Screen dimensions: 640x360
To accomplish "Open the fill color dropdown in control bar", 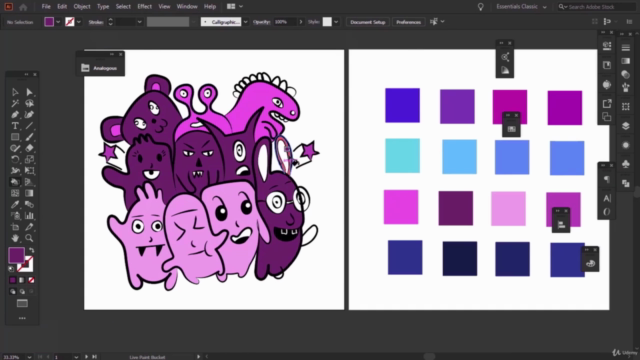I will coord(58,22).
